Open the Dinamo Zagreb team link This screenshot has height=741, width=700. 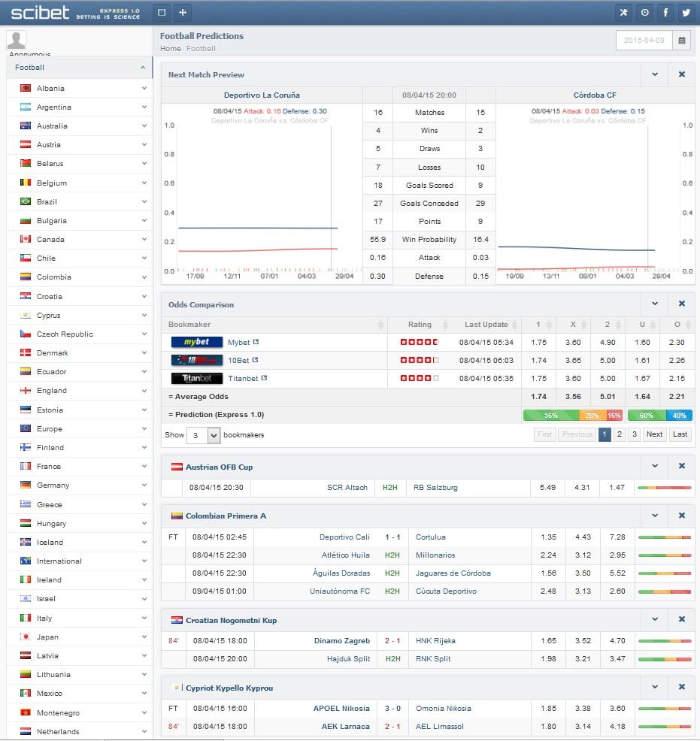341,641
